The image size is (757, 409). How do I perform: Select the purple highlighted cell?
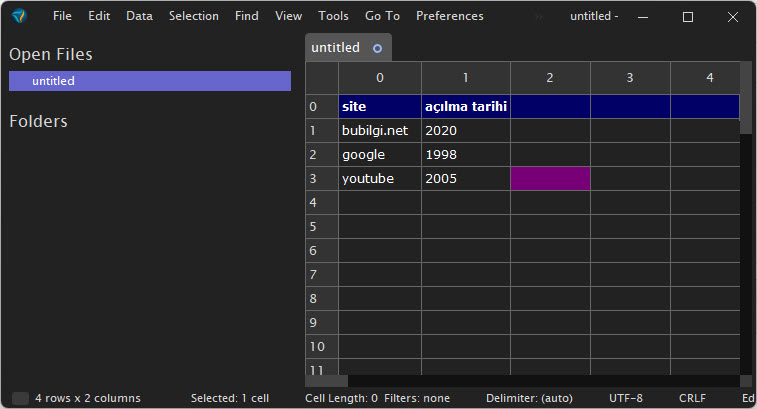tap(550, 179)
